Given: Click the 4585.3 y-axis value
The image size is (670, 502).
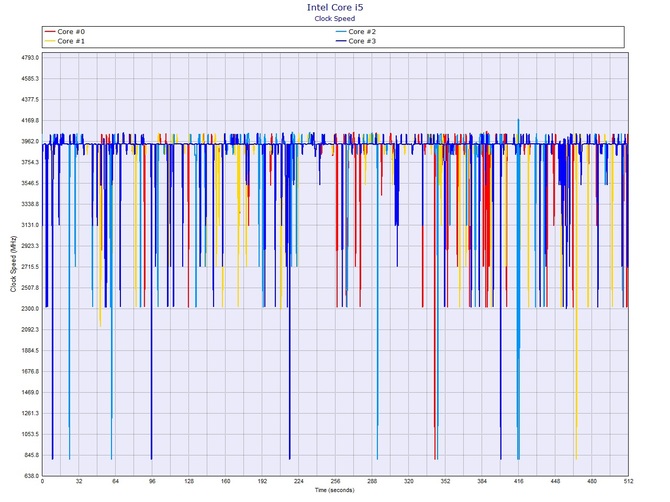Looking at the screenshot, I should pos(30,79).
